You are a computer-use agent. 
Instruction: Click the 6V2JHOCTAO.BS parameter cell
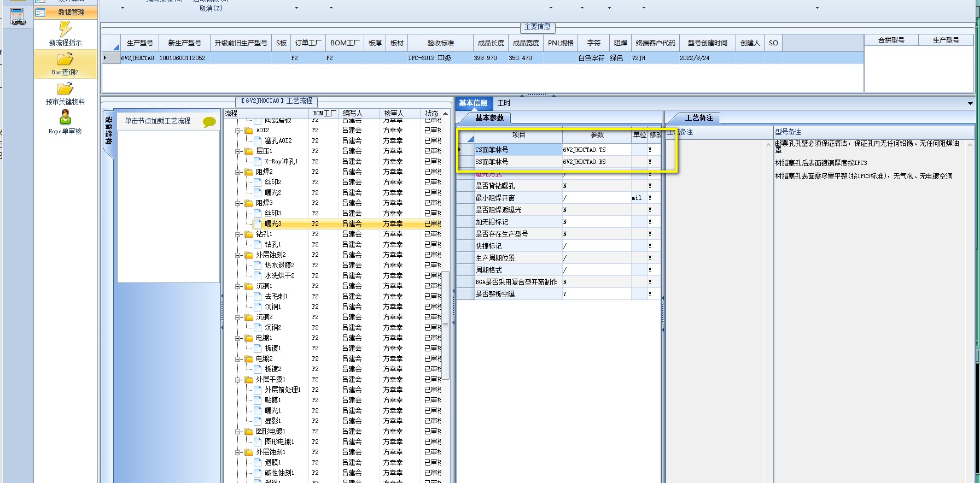click(x=597, y=162)
